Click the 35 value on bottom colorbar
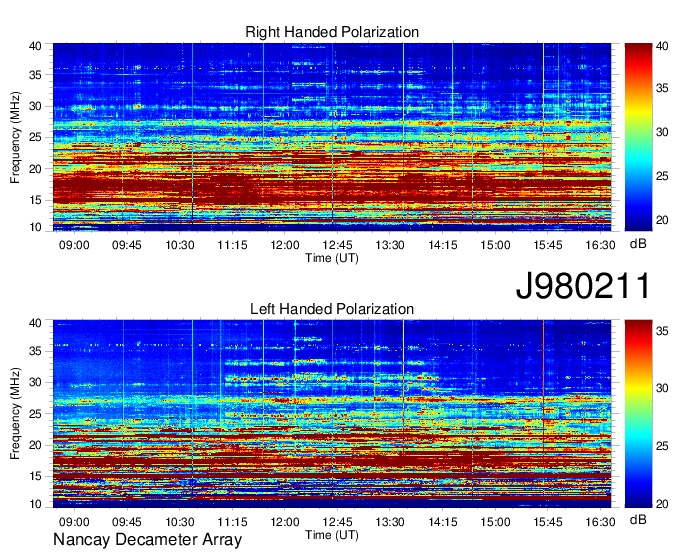This screenshot has width=680, height=552. click(x=662, y=331)
